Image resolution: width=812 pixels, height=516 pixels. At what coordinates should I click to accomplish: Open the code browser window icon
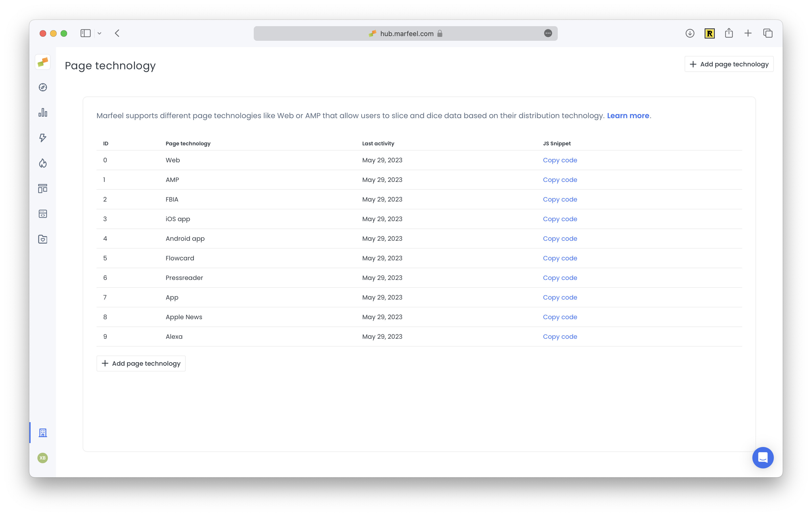tap(42, 214)
